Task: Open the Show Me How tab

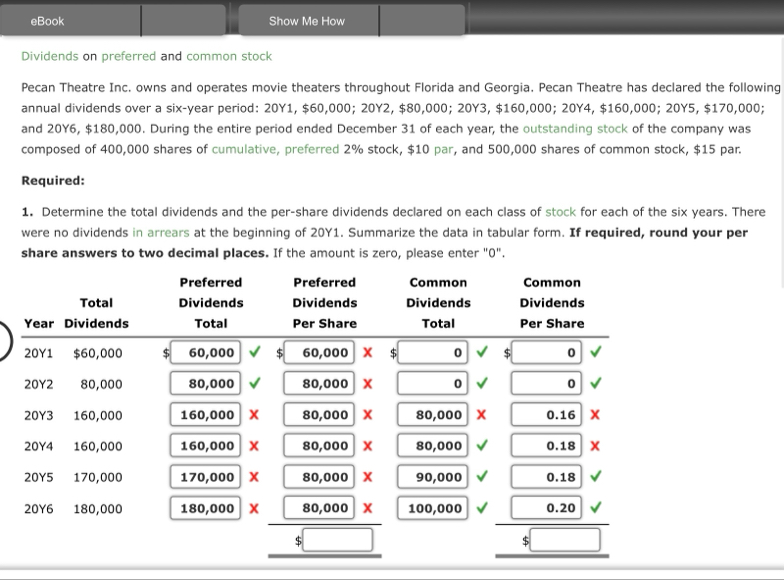Action: (308, 21)
